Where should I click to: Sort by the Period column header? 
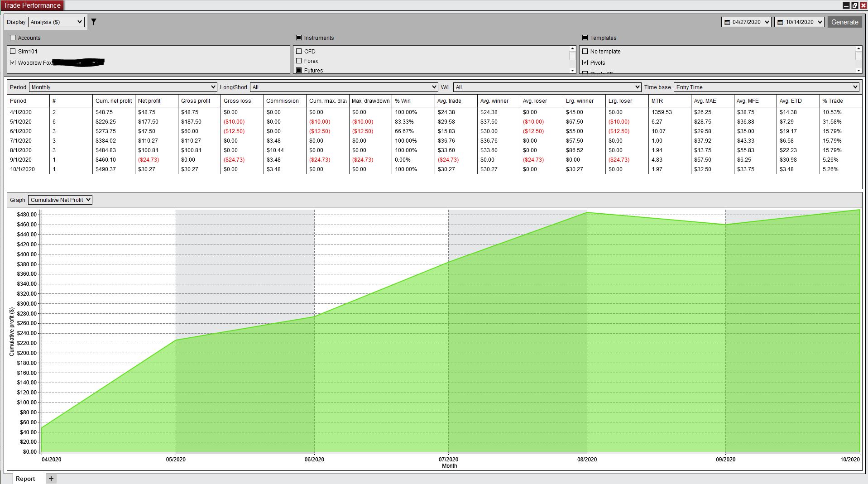(x=28, y=101)
